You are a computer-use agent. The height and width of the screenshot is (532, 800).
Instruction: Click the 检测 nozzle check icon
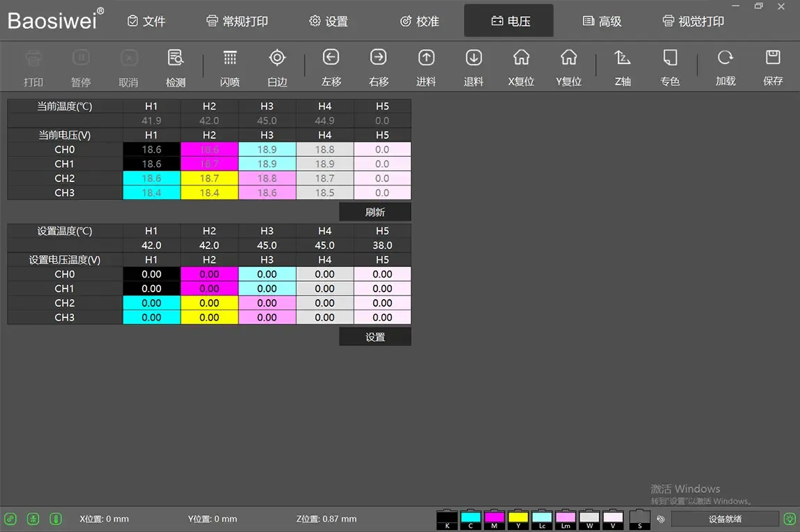(x=175, y=58)
